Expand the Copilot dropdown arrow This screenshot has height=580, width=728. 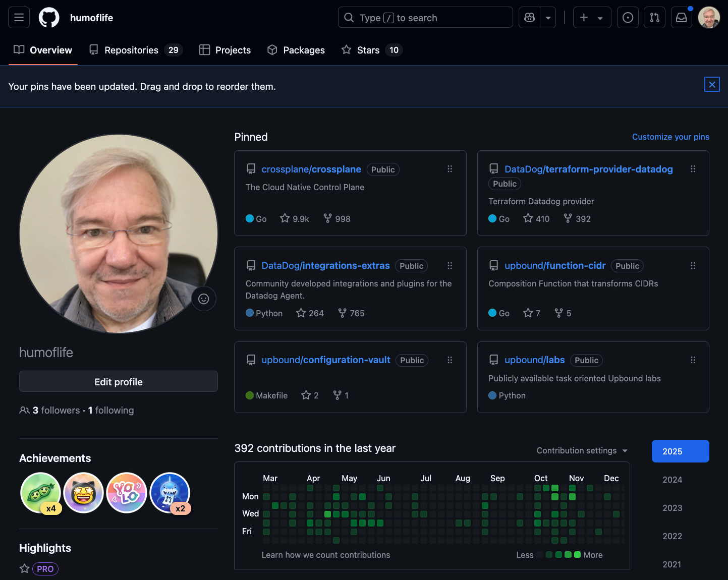pyautogui.click(x=548, y=18)
